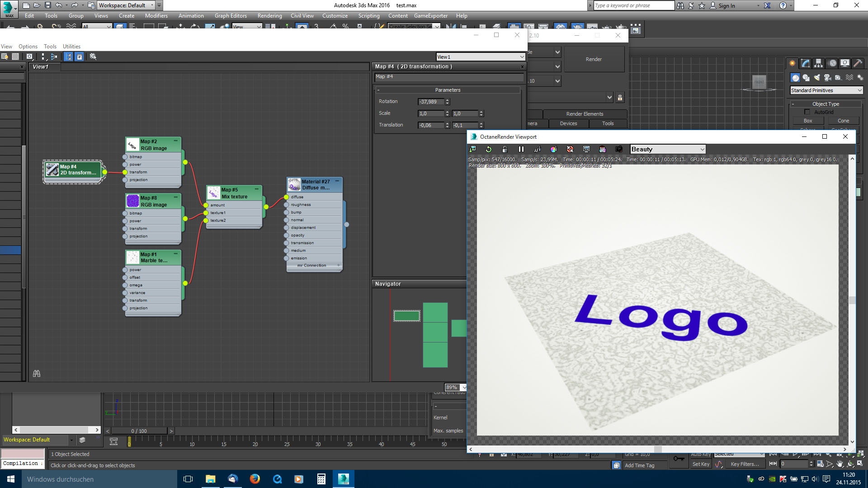Click the Box primitive button
The image size is (868, 488).
click(808, 121)
